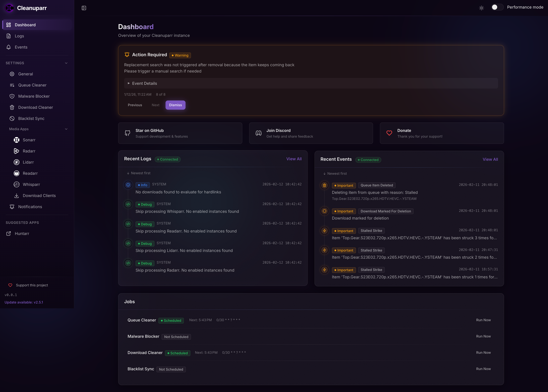Open Malware Blocker settings
This screenshot has width=548, height=392.
tap(39, 96)
